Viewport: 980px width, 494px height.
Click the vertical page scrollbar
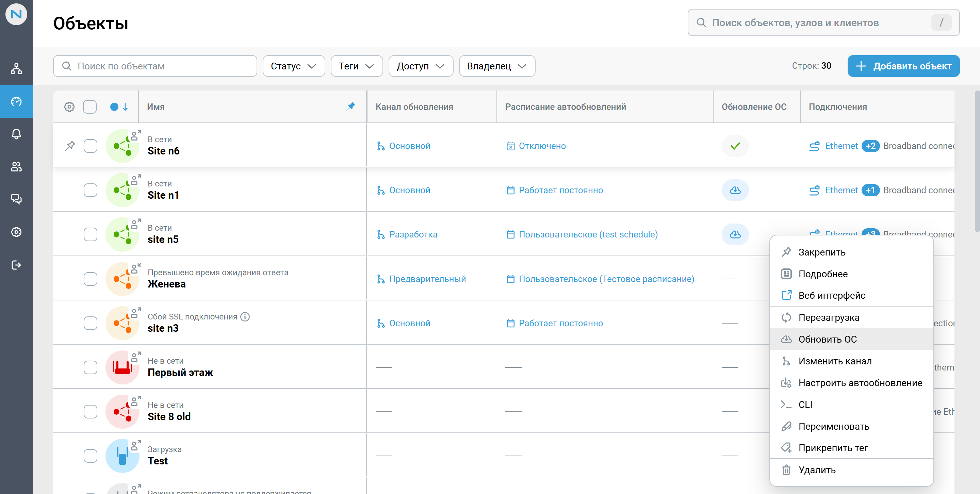tap(977, 161)
